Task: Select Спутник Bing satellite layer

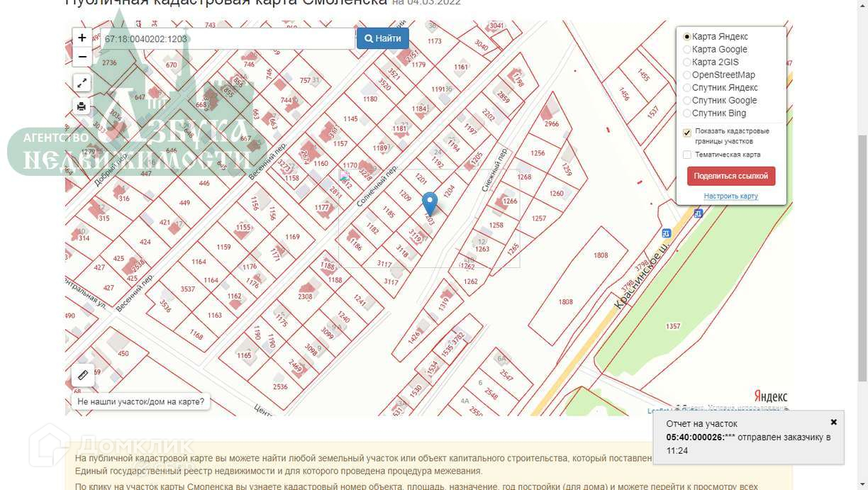Action: 714,113
